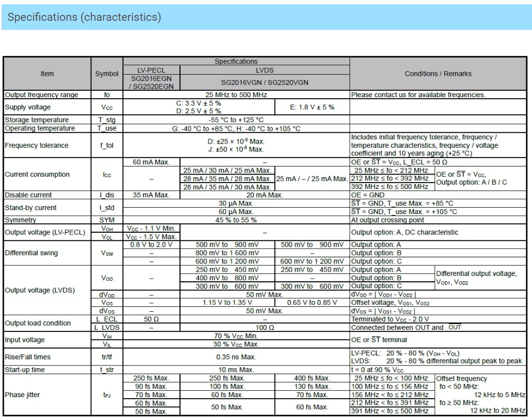Viewport: 532px width, 419px height.
Task: Click '391 MHz < fo ≤ 500 MHz' condition
Action: 389,411
